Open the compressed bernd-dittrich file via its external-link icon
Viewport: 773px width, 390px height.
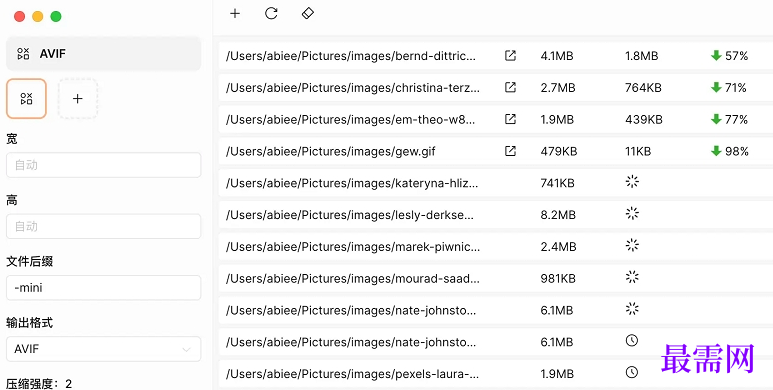point(510,56)
